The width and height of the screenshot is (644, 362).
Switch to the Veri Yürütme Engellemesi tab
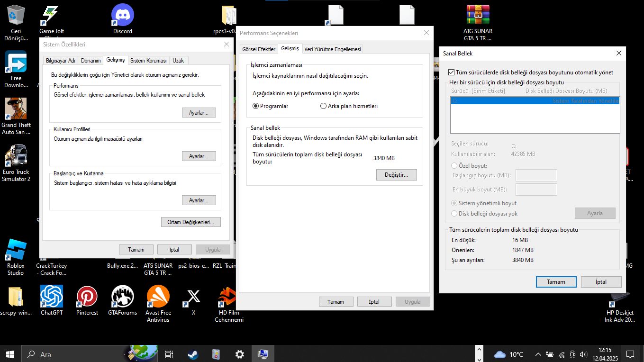[333, 49]
